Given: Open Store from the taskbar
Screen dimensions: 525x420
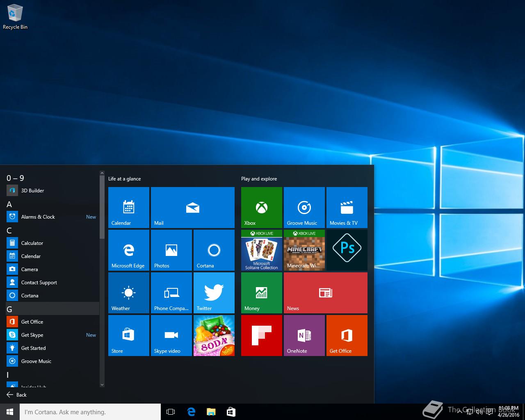Looking at the screenshot, I should click(x=231, y=412).
